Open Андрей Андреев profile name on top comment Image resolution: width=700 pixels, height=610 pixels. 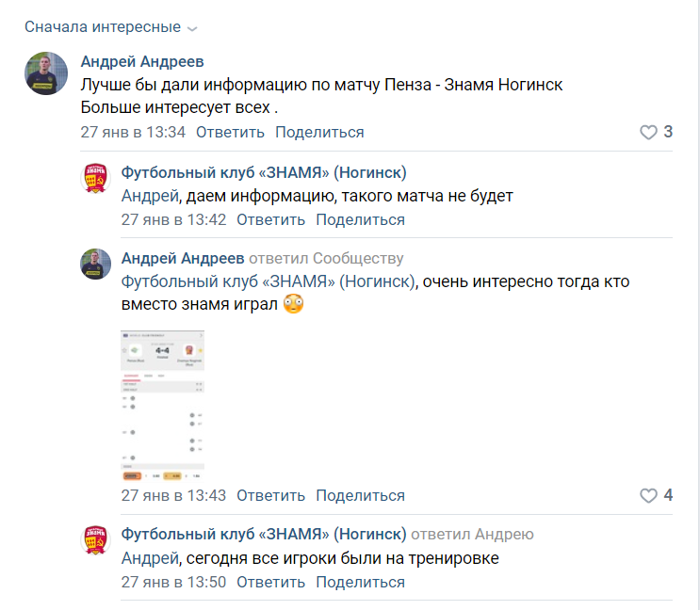[142, 61]
